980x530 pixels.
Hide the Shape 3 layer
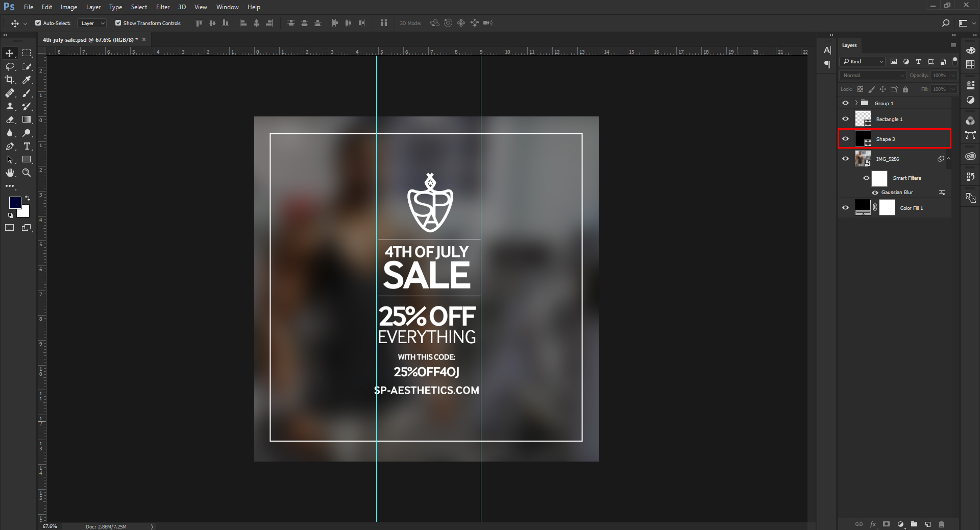(x=845, y=139)
